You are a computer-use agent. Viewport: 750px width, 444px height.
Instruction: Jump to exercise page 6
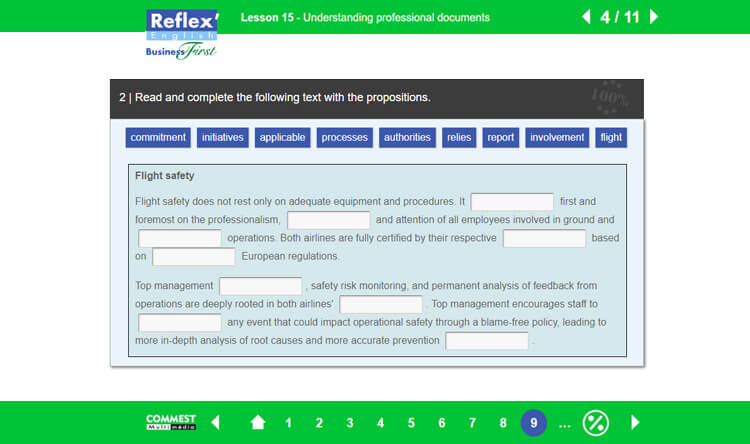coord(441,423)
